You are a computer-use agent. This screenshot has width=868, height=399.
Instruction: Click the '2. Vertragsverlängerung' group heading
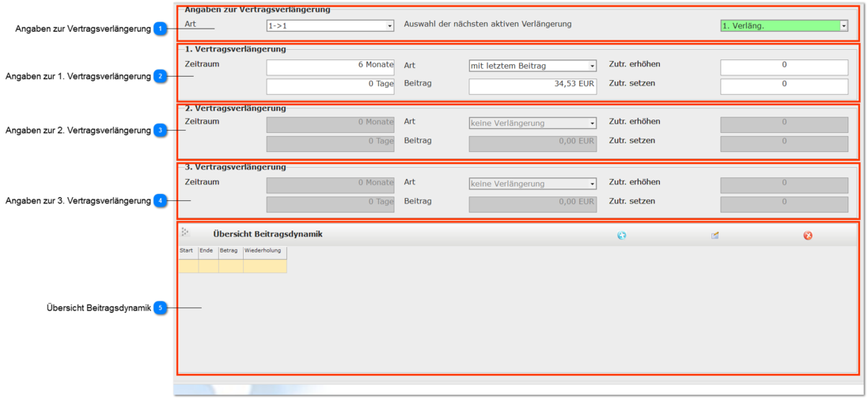[235, 108]
